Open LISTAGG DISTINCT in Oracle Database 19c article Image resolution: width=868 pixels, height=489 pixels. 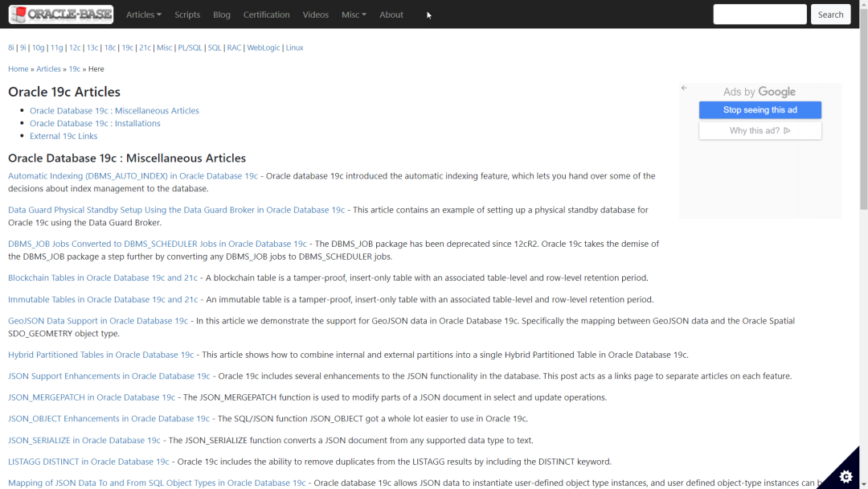click(88, 462)
